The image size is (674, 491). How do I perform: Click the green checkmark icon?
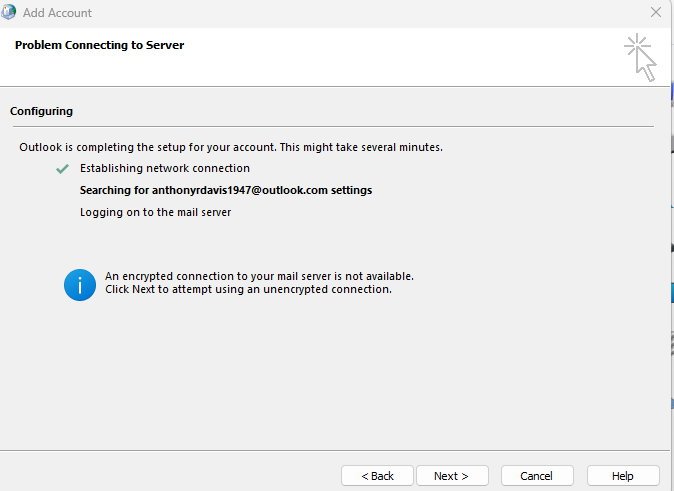point(62,169)
